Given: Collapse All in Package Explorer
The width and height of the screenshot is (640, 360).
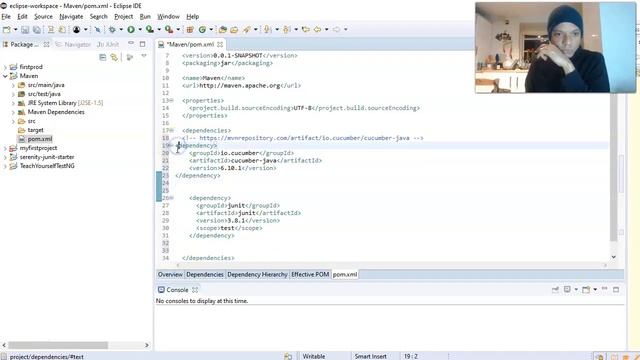Looking at the screenshot, I should [102, 58].
